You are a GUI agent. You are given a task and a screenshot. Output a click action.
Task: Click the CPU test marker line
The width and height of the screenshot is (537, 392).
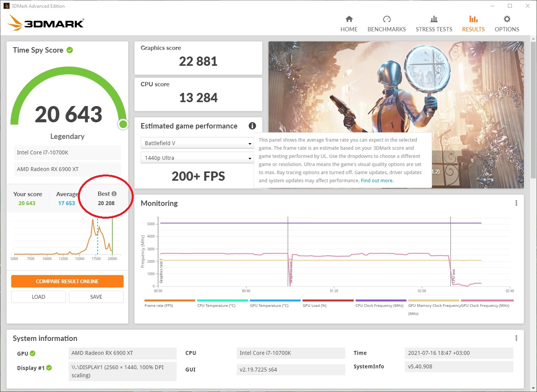coord(451,252)
